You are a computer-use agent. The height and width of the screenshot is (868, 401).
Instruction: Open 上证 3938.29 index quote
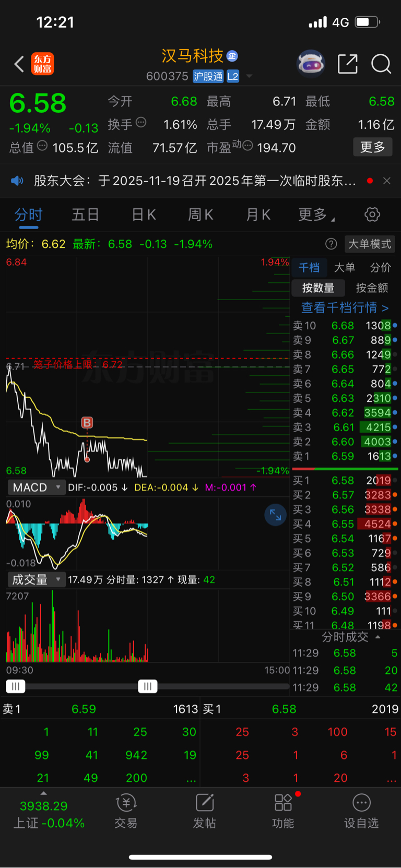coord(49,815)
